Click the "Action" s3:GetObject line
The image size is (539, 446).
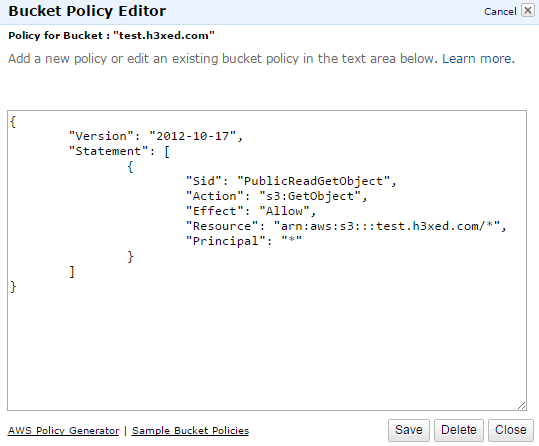point(276,196)
